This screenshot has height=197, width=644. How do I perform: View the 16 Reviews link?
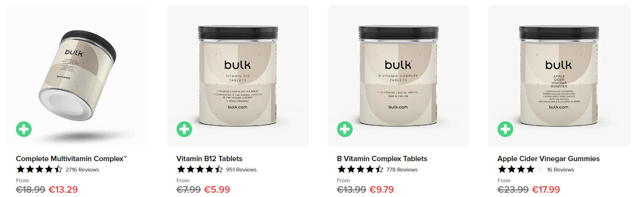(x=560, y=170)
